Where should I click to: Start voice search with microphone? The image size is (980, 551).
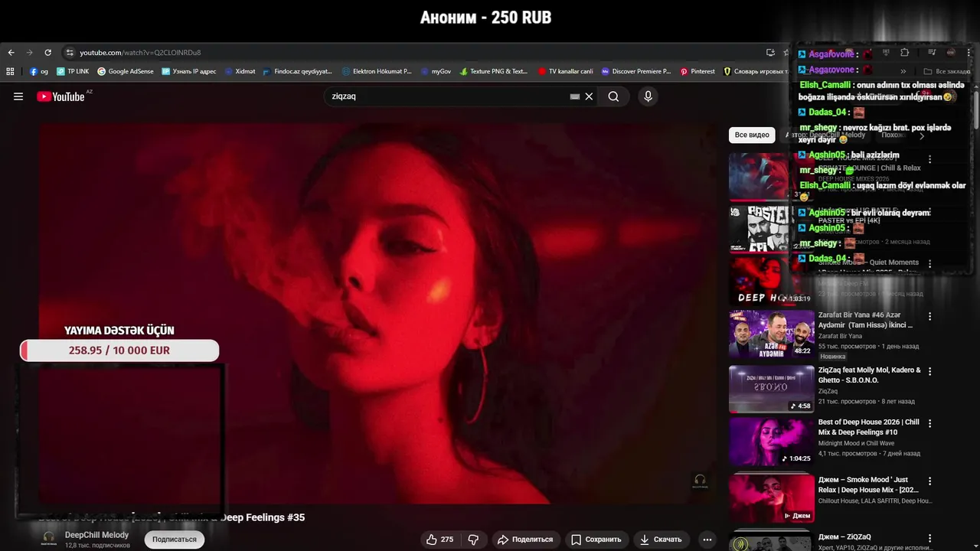pyautogui.click(x=648, y=96)
